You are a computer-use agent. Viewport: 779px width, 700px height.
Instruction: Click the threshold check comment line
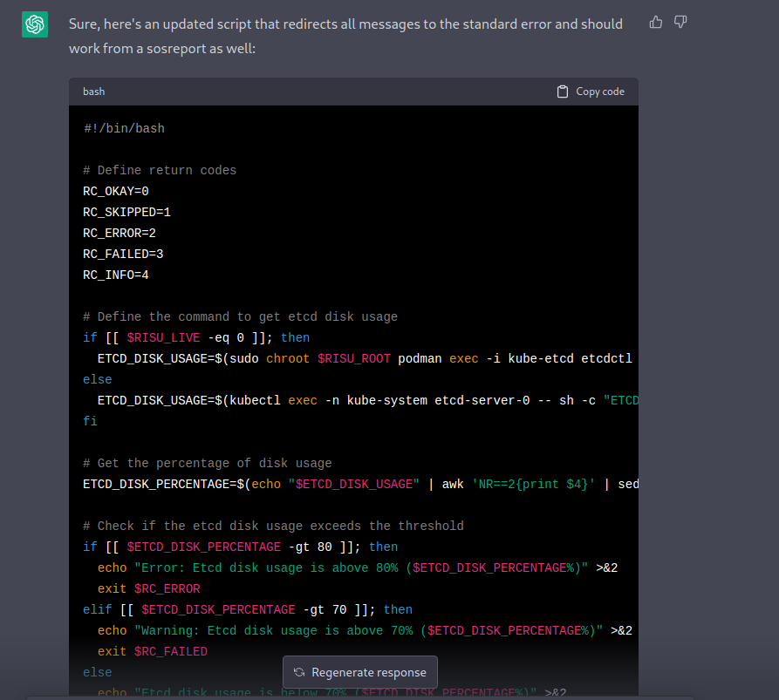273,526
